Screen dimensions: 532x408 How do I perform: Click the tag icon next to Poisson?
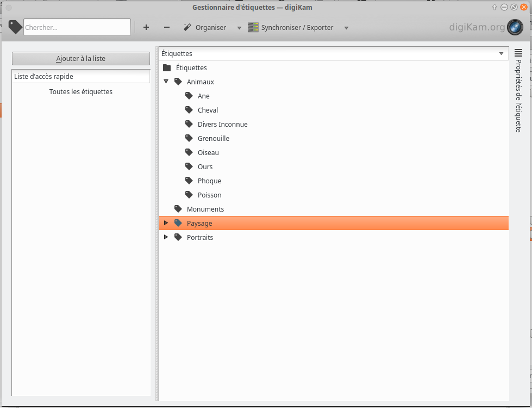click(189, 195)
